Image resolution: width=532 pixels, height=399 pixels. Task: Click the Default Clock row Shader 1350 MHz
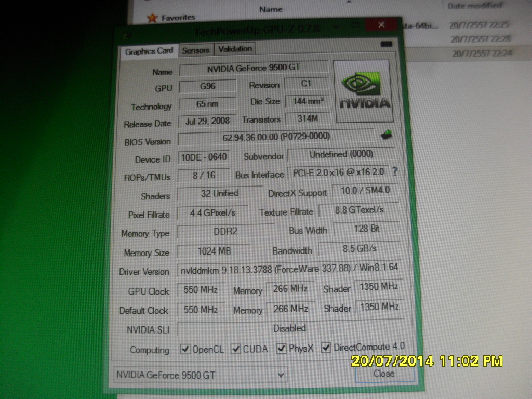(379, 307)
